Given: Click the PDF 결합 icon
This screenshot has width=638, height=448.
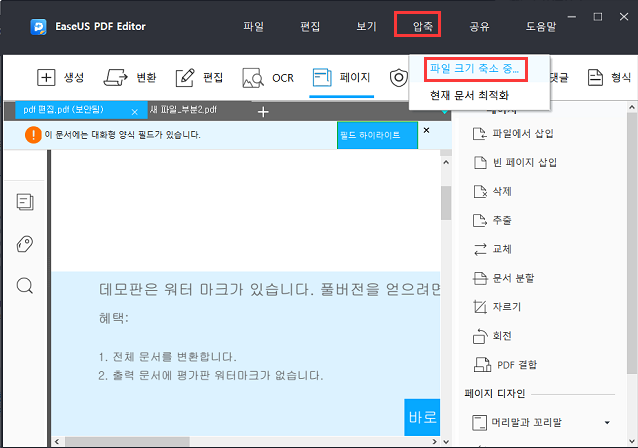Looking at the screenshot, I should coord(482,365).
